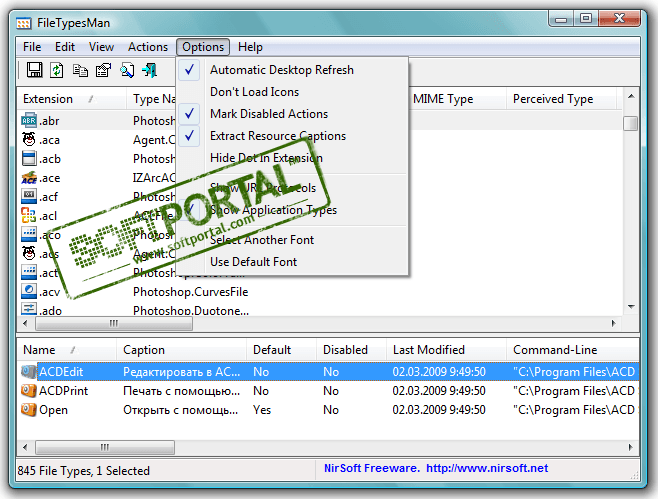658x499 pixels.
Task: Open the Properties toolbar icon
Action: coord(103,70)
